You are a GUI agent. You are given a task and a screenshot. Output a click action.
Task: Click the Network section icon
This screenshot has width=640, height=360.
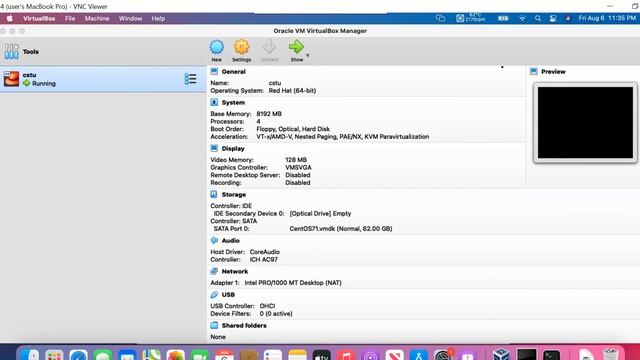coord(214,271)
